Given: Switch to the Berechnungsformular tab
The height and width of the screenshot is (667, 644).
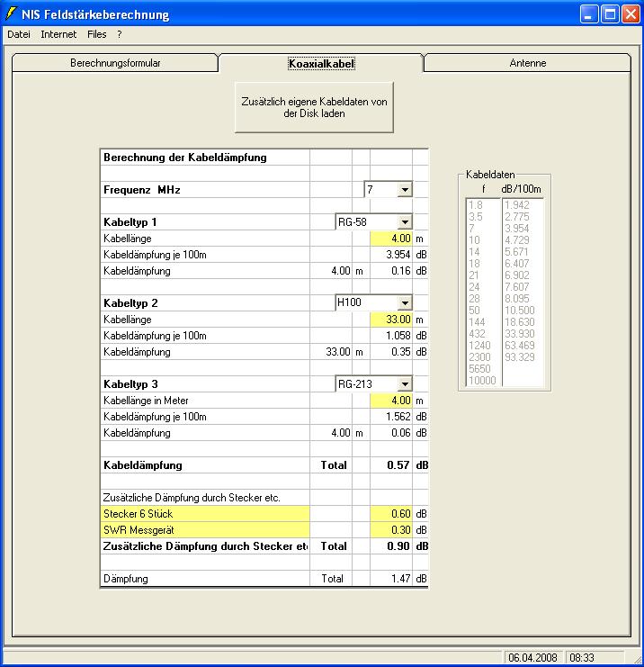Looking at the screenshot, I should coord(115,63).
